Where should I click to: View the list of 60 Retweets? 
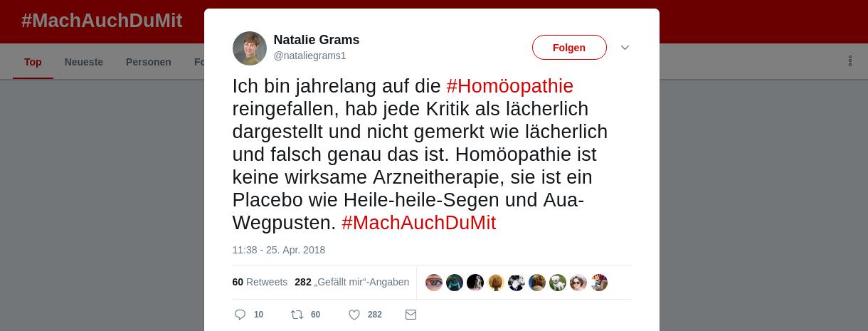click(260, 282)
